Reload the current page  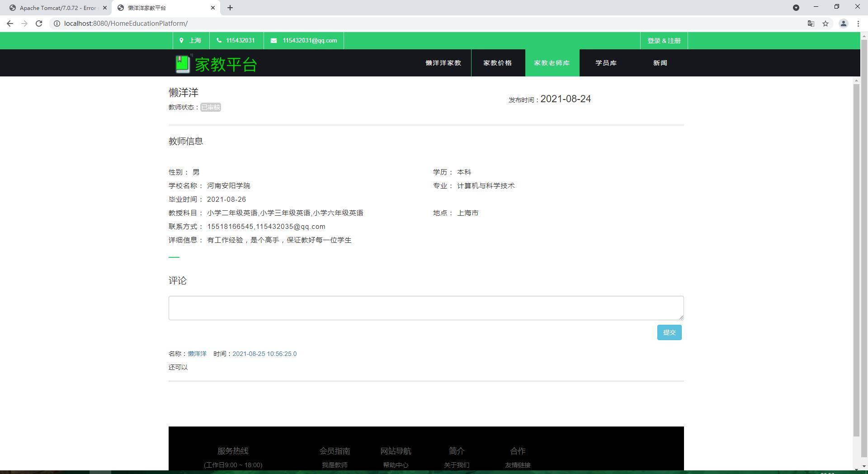(x=39, y=24)
